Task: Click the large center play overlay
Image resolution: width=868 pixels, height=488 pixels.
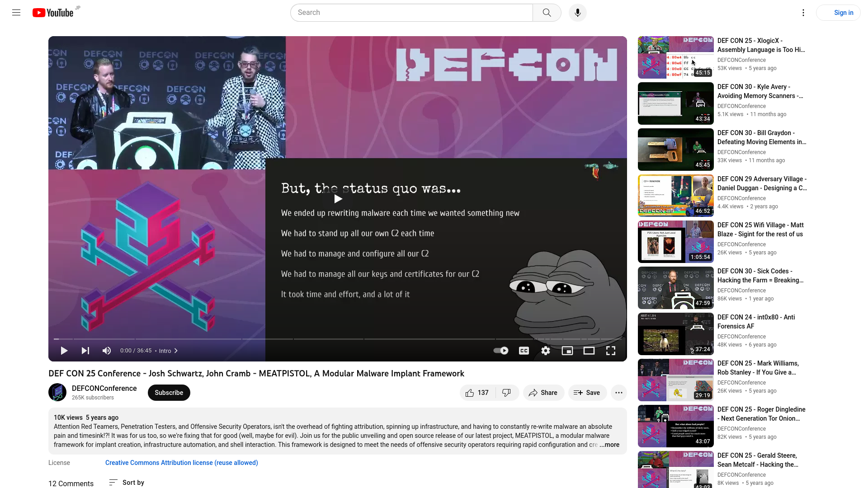Action: click(338, 199)
